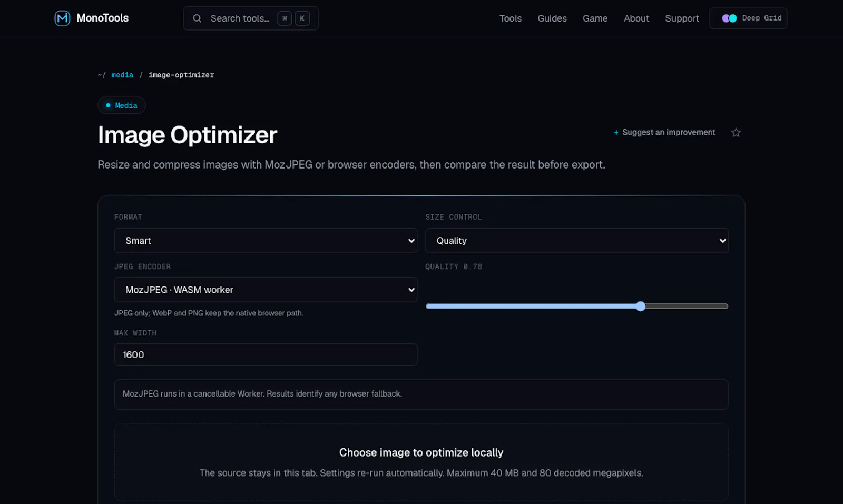Click the JPEG only native browser path note

[x=209, y=313]
